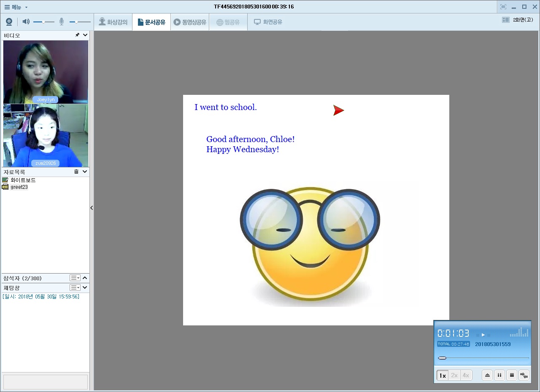Viewport: 540px width, 392px height.
Task: Set playback speed to 4x
Action: click(466, 375)
